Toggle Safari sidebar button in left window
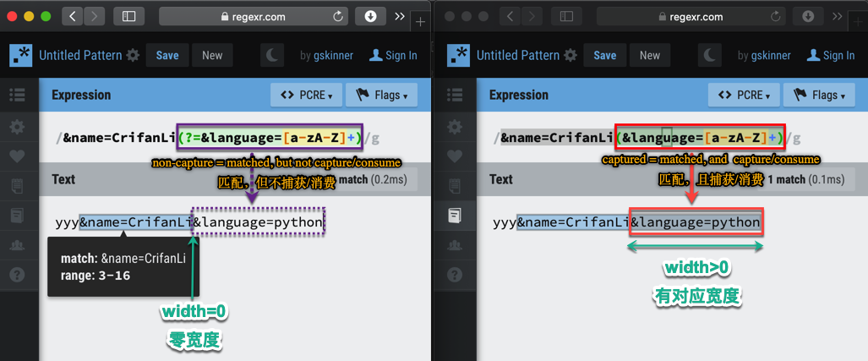The image size is (868, 361). point(129,17)
